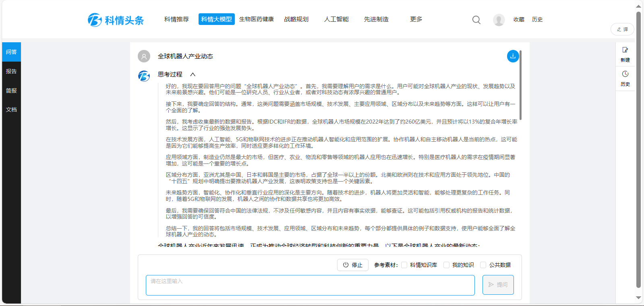Click the search magnifier icon
644x306 pixels.
[476, 20]
